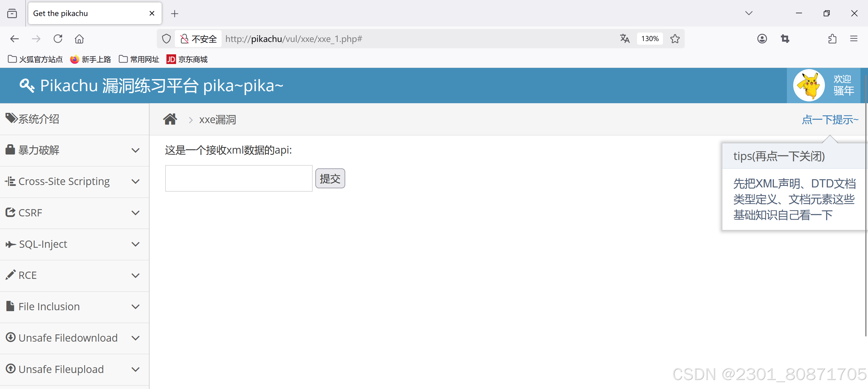Toggle the 点一下提示 tips popup
Viewport: 868px width, 389px height.
point(830,120)
